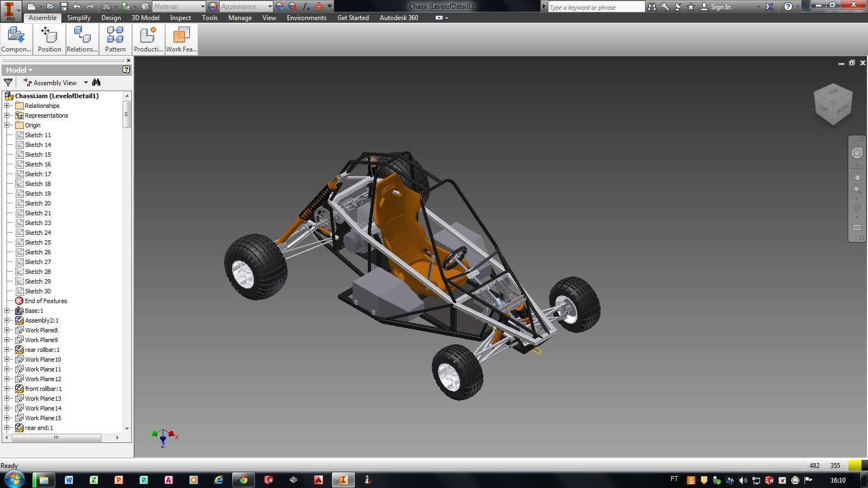Expand the rear rollbar:1 node

pyautogui.click(x=7, y=350)
